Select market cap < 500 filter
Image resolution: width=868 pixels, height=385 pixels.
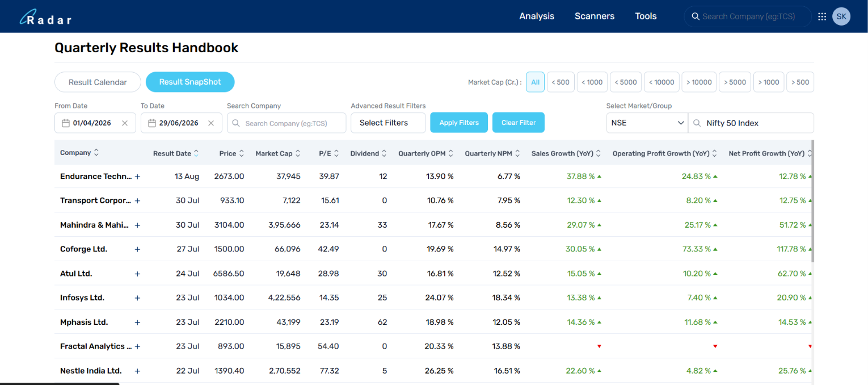560,82
